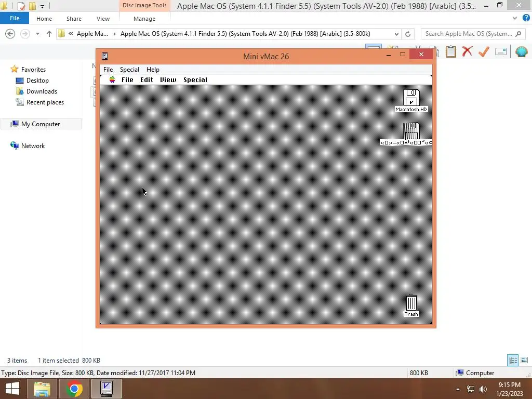Select the Macintosh HD disk icon
532x399 pixels.
point(411,100)
